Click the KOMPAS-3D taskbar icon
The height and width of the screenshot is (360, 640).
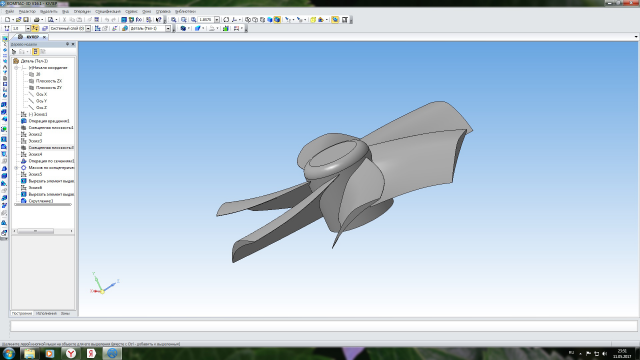[112, 353]
